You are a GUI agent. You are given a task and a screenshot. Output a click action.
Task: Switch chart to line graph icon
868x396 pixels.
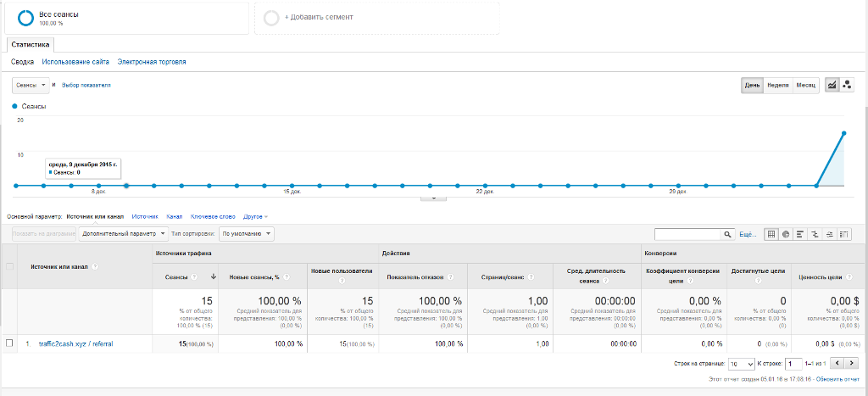pyautogui.click(x=832, y=86)
